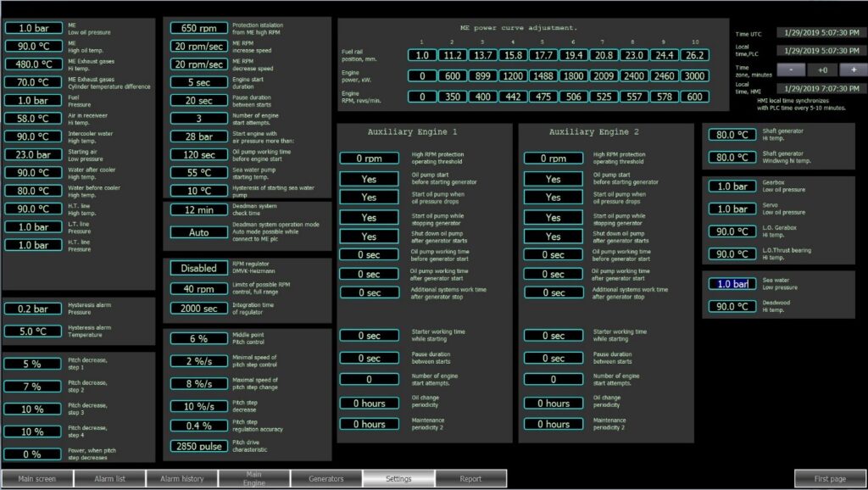Click engine power 3000 kW field at point 10
This screenshot has height=490, width=868.
coord(693,75)
